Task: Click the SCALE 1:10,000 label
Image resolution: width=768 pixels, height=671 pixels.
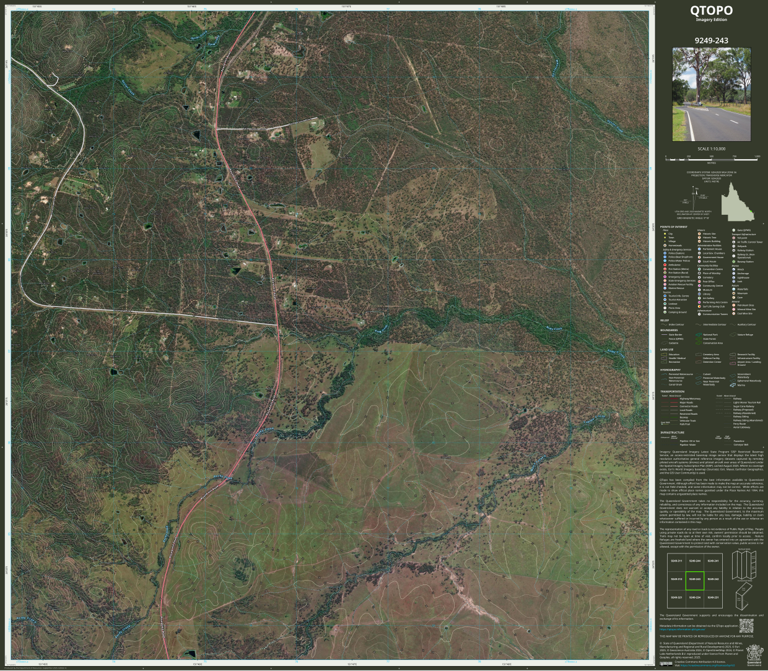Action: tap(711, 148)
